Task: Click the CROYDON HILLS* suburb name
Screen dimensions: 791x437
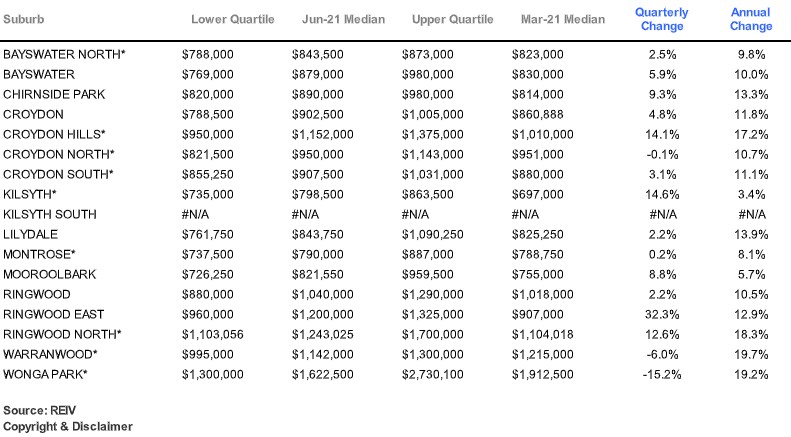Action: (x=55, y=133)
